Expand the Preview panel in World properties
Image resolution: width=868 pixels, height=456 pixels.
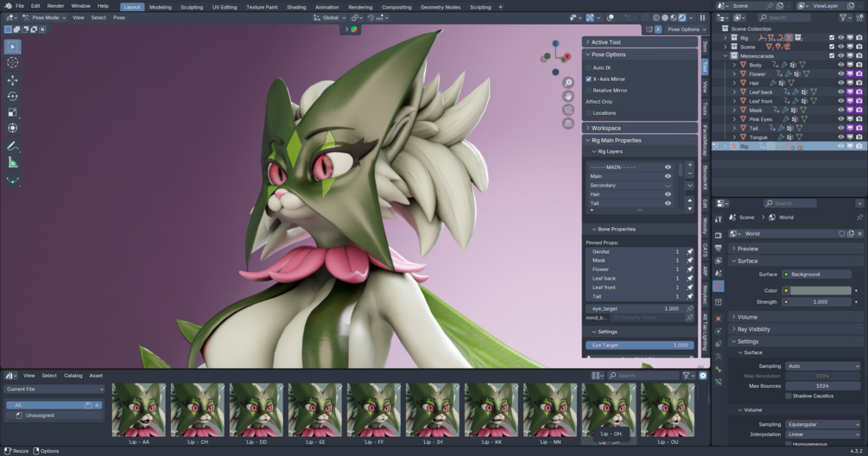(x=796, y=249)
